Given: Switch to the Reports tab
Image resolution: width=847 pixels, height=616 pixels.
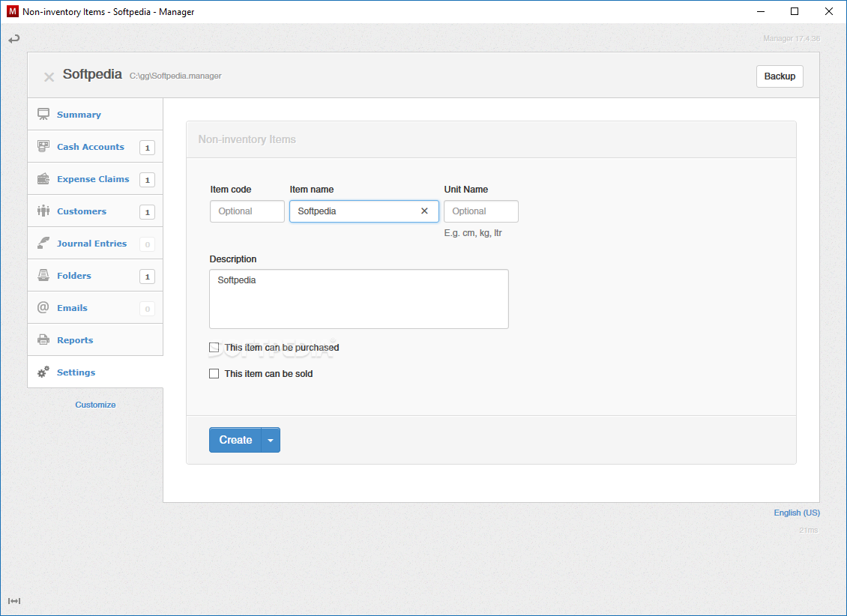Looking at the screenshot, I should click(95, 340).
